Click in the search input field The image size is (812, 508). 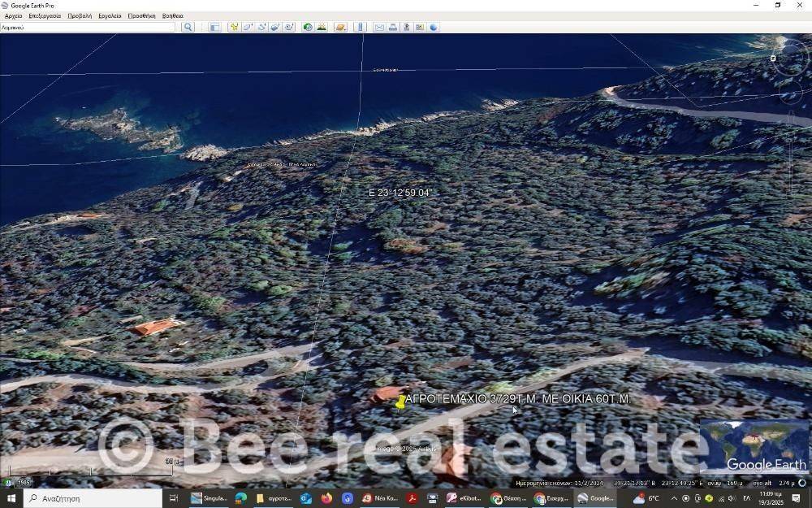(x=88, y=27)
